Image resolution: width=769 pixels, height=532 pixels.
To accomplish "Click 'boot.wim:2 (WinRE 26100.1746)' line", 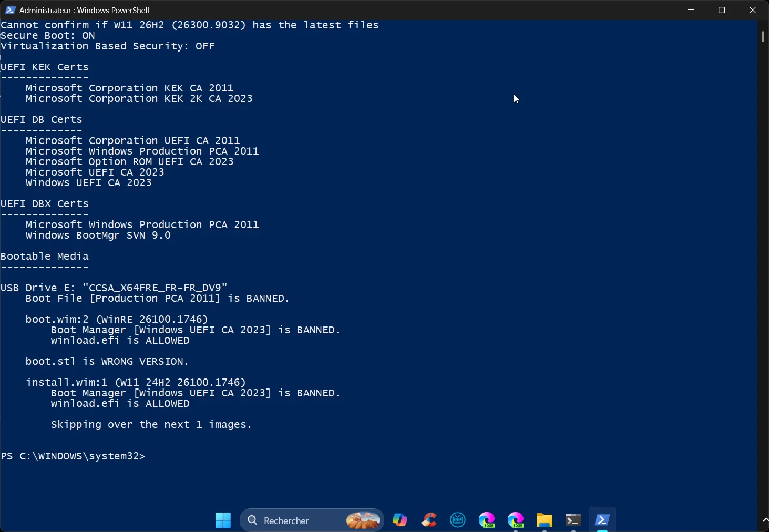I will tap(117, 320).
